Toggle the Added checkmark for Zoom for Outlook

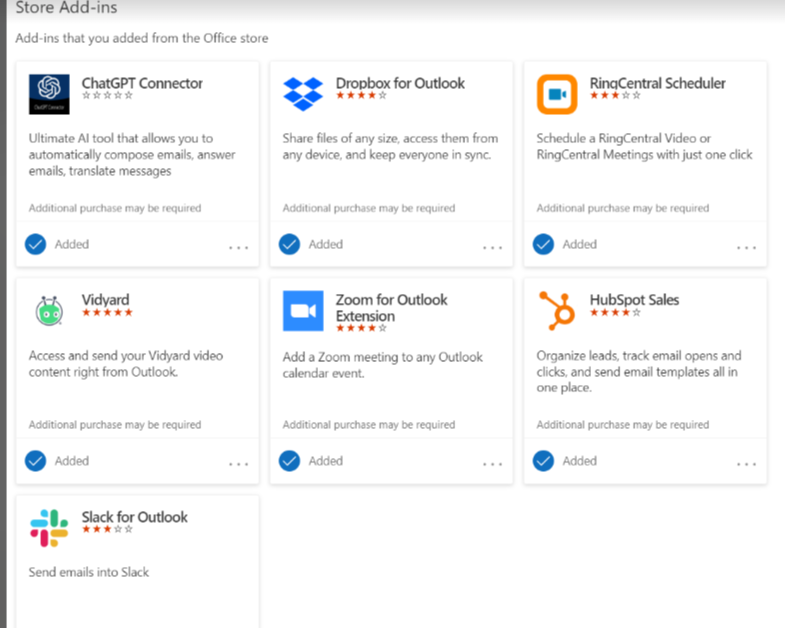click(289, 461)
